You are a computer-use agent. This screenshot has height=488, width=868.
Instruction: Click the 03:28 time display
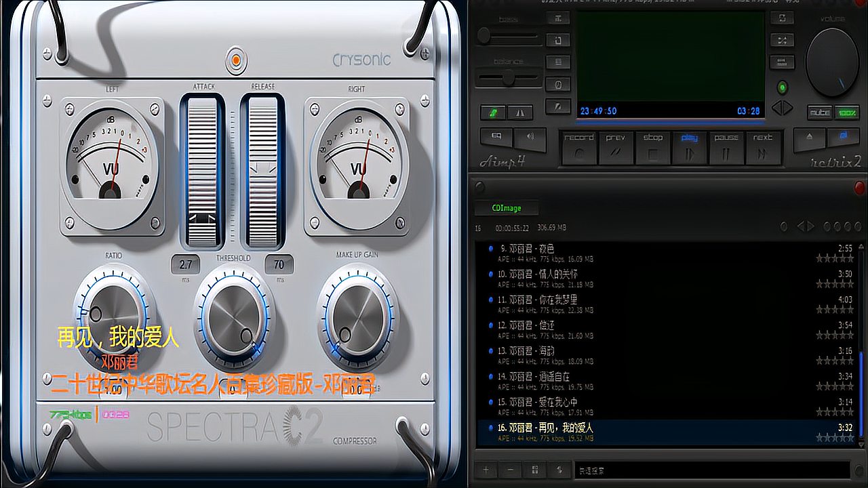click(x=749, y=111)
